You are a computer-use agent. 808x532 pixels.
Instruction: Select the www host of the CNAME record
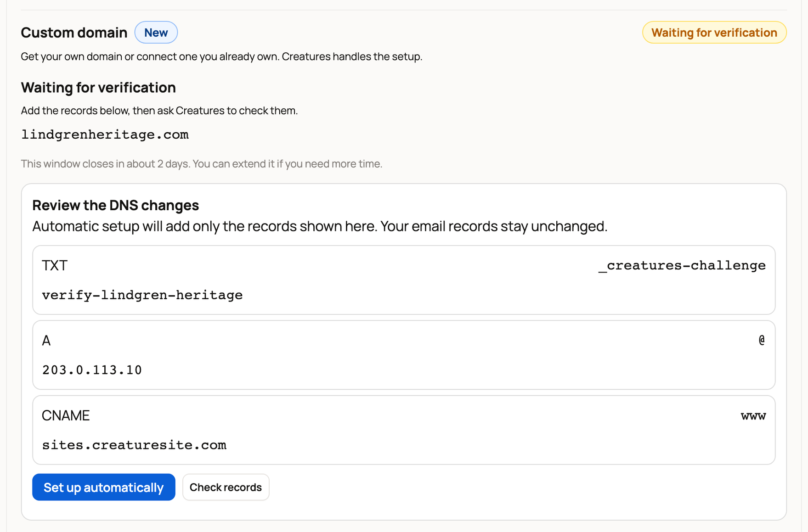click(753, 416)
